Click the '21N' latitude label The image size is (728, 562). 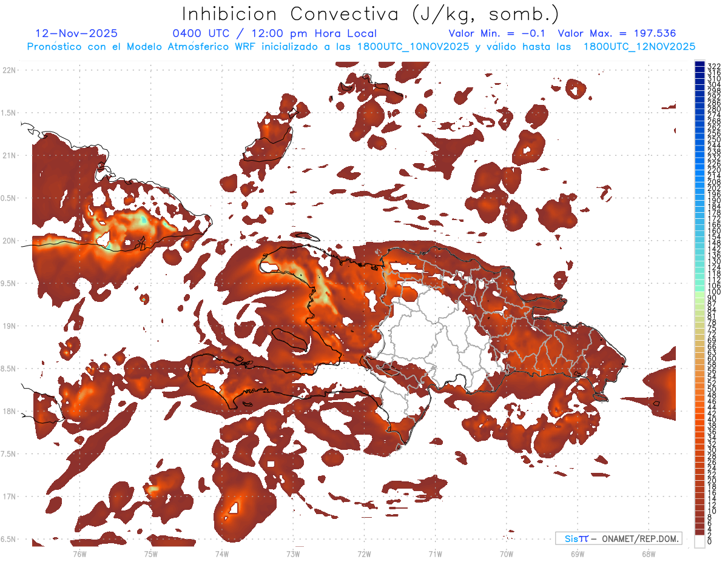click(x=9, y=156)
